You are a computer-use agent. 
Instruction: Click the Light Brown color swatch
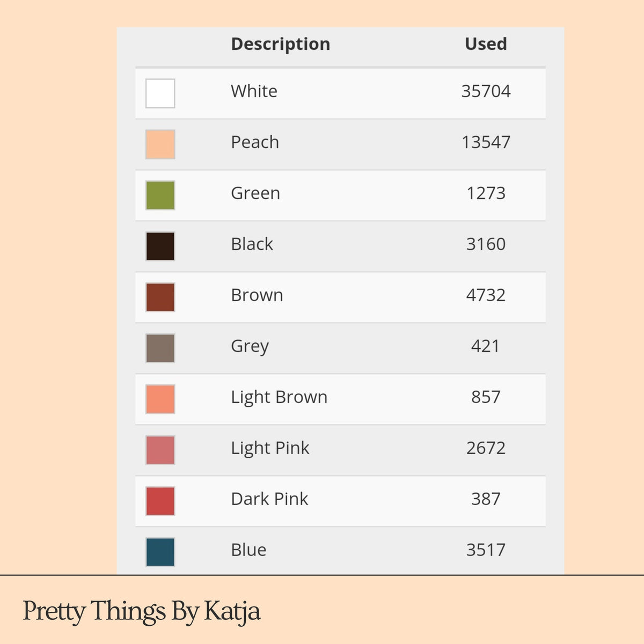pyautogui.click(x=160, y=399)
